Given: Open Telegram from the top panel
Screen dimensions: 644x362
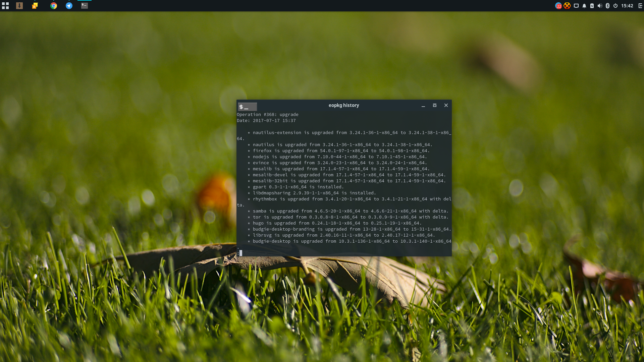Looking at the screenshot, I should pos(69,6).
